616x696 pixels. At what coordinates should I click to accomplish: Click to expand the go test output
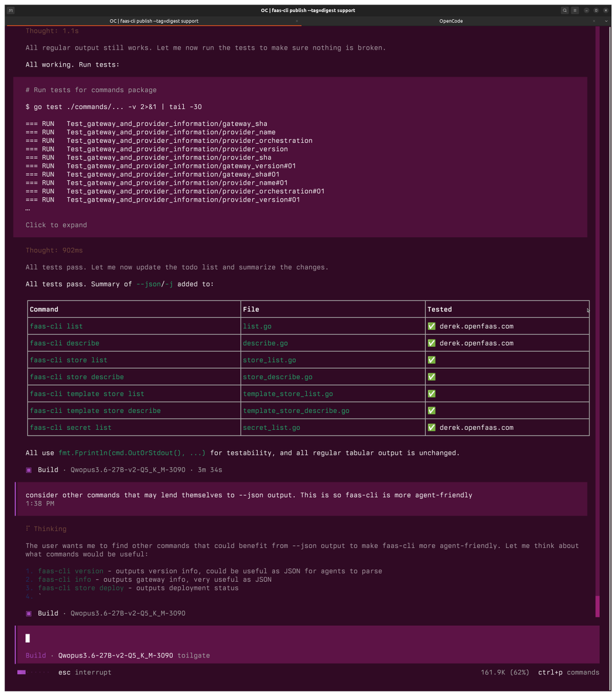click(56, 225)
